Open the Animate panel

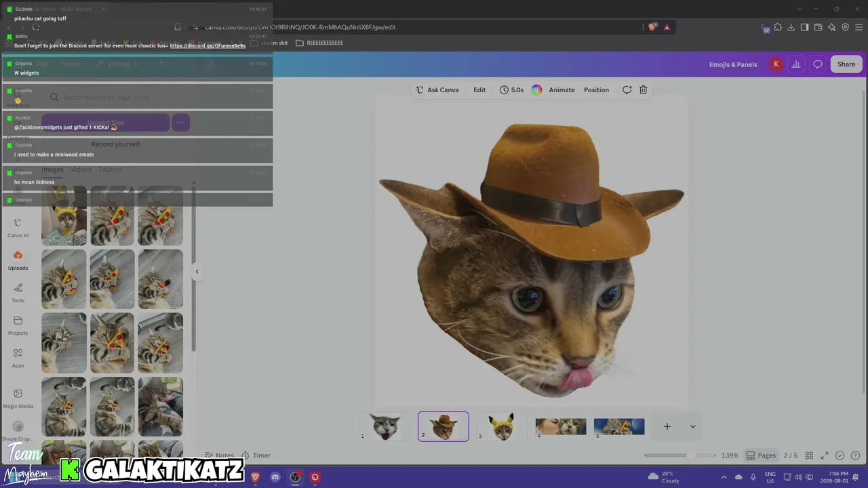[561, 89]
